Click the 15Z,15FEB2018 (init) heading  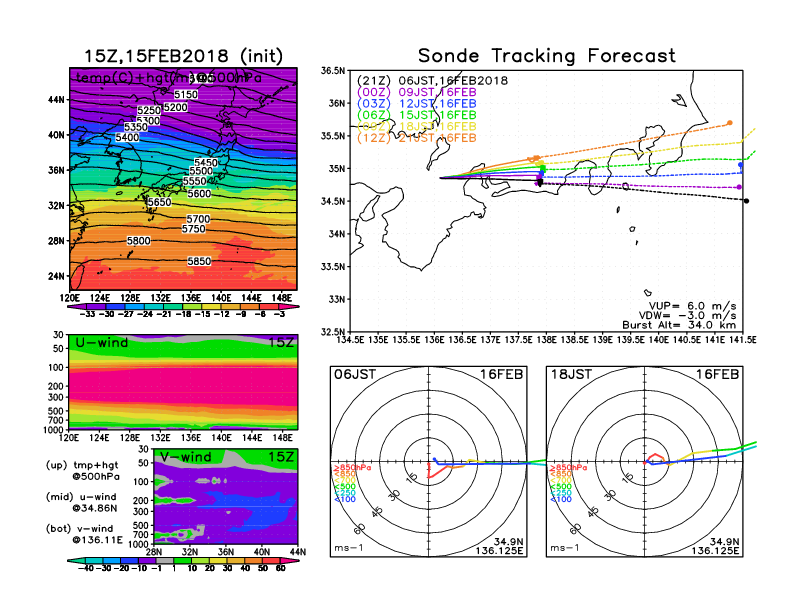[x=182, y=55]
